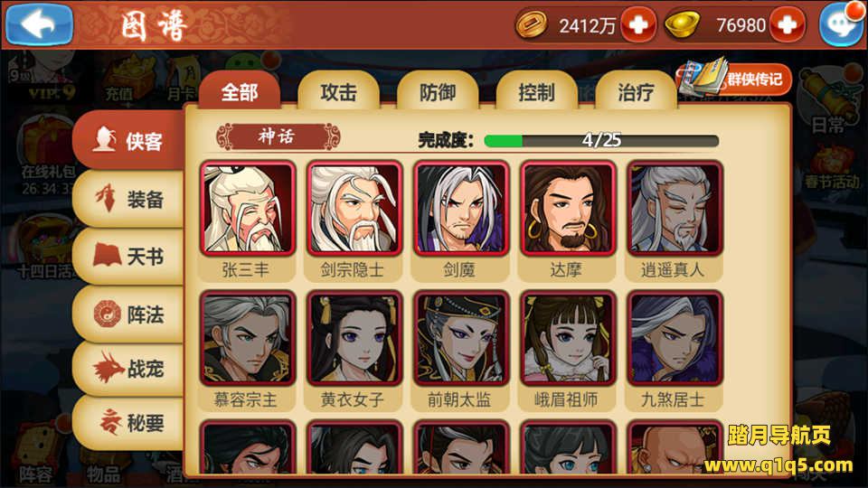Switch to the 全部 tab
Viewport: 868px width, 488px height.
(x=240, y=91)
